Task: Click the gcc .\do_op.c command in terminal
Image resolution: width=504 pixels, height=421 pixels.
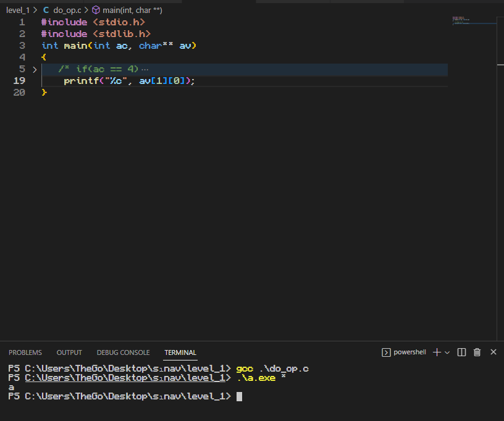Action: coord(272,369)
